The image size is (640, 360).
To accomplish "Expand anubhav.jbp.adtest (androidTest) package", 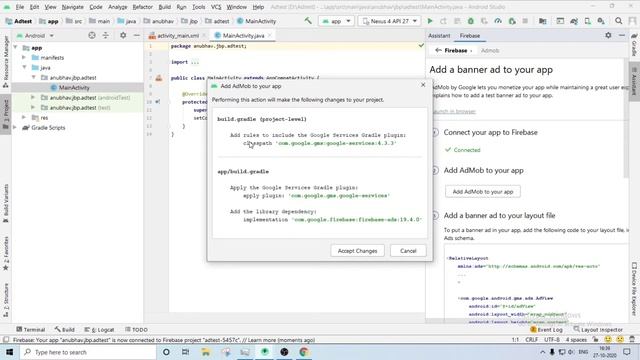I will coord(33,98).
